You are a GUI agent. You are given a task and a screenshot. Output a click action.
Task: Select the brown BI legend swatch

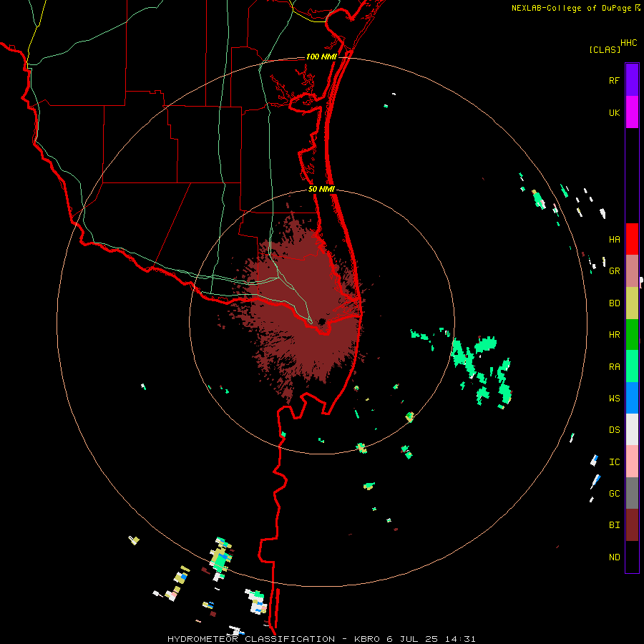632,525
